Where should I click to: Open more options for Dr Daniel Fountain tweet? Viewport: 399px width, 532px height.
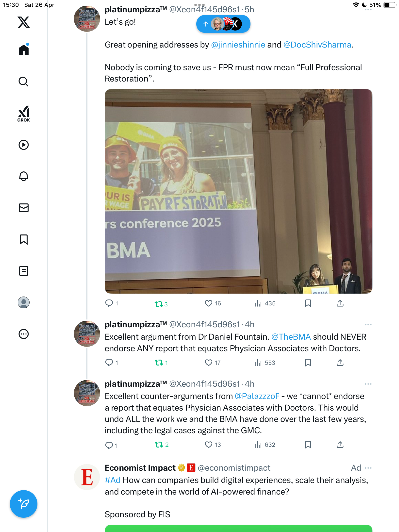[x=368, y=325]
